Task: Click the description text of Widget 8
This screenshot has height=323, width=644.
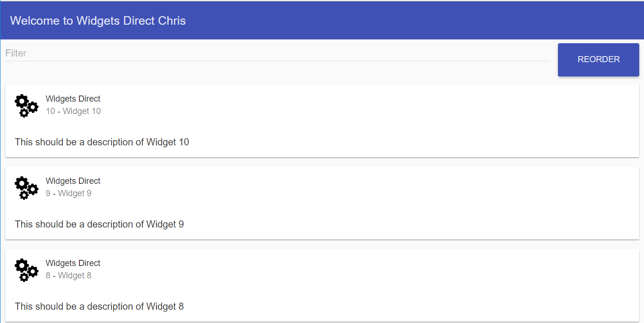Action: tap(99, 306)
